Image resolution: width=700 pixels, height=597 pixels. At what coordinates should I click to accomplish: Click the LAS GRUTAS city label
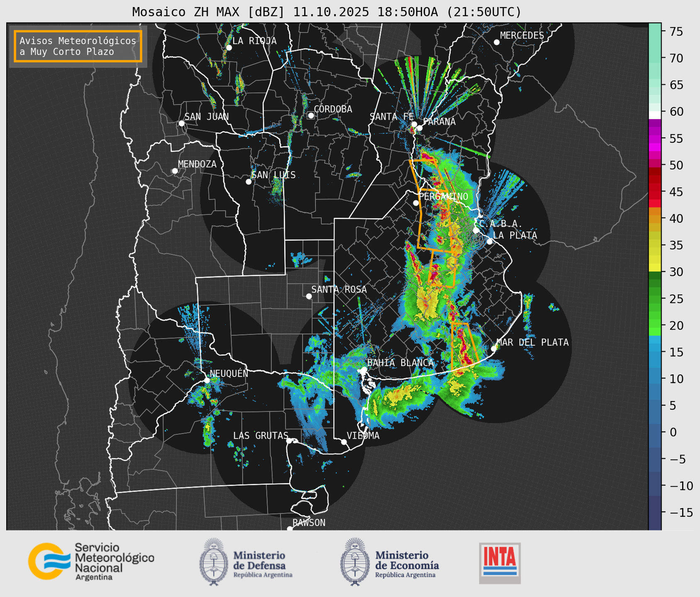coord(260,436)
